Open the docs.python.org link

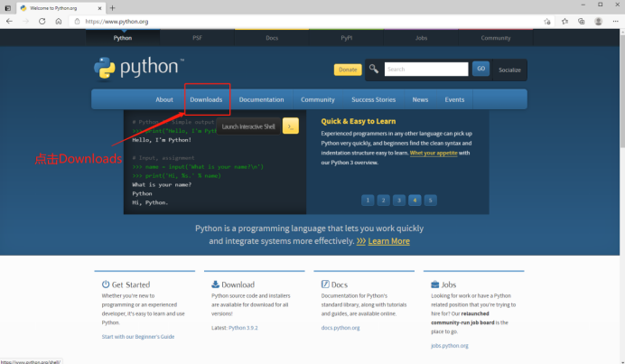340,328
